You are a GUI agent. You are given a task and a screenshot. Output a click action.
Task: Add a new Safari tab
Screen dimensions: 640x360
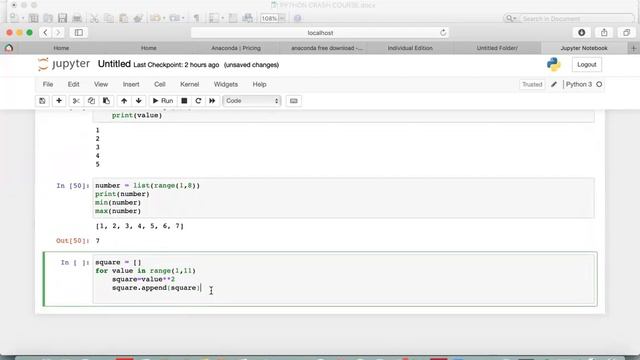[x=633, y=48]
